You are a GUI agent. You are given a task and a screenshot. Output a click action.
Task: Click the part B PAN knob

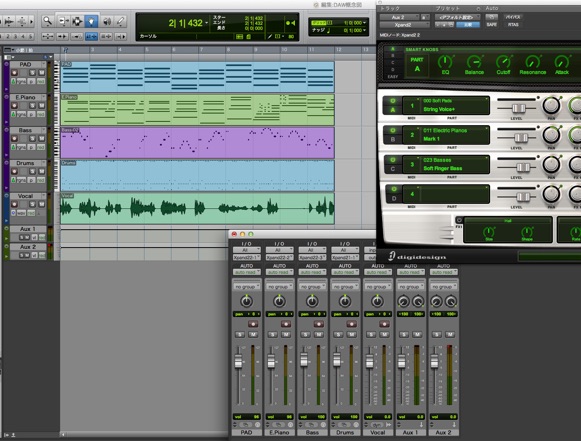pos(552,135)
